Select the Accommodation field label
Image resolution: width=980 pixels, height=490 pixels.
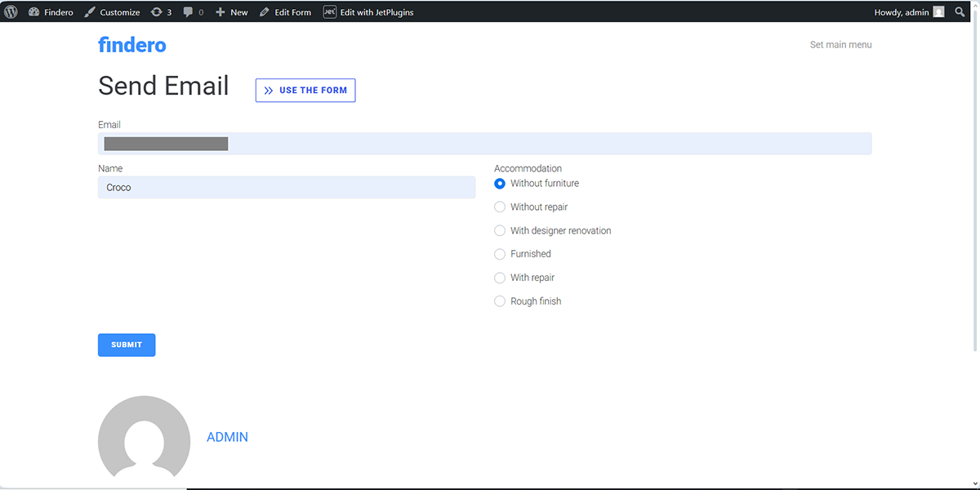(x=528, y=168)
